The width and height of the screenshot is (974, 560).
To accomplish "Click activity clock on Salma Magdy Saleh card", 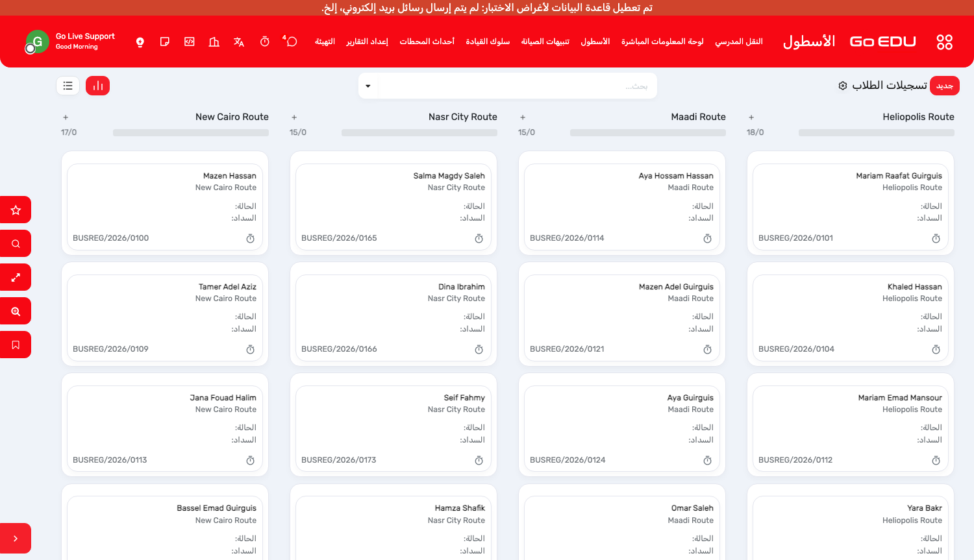I will [479, 239].
